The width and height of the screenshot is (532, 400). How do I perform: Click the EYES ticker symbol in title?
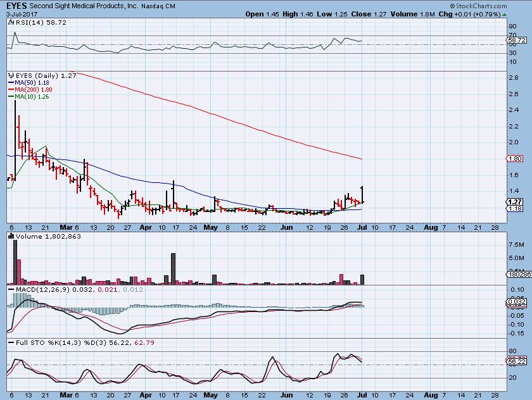tap(16, 6)
